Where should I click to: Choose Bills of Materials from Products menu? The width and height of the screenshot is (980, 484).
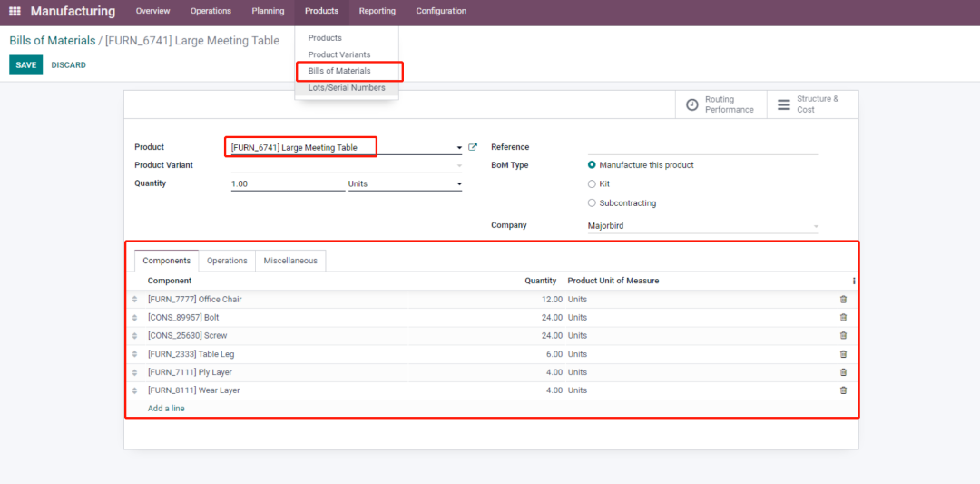point(339,71)
